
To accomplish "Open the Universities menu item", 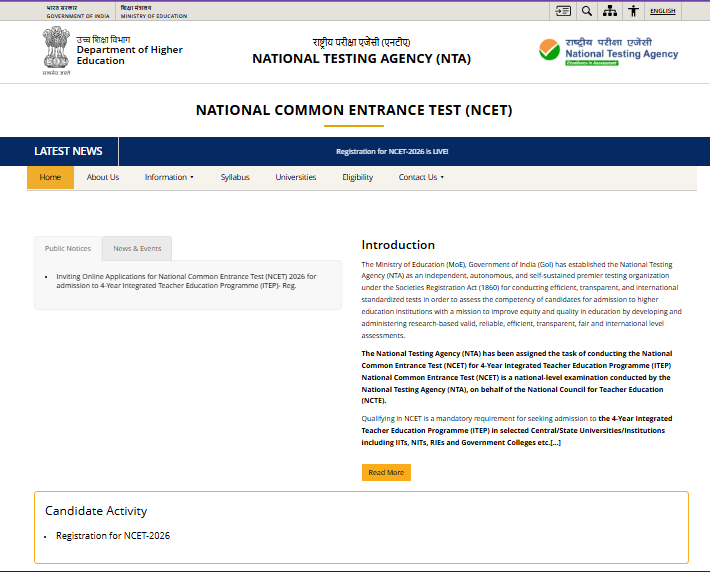I will coord(296,177).
